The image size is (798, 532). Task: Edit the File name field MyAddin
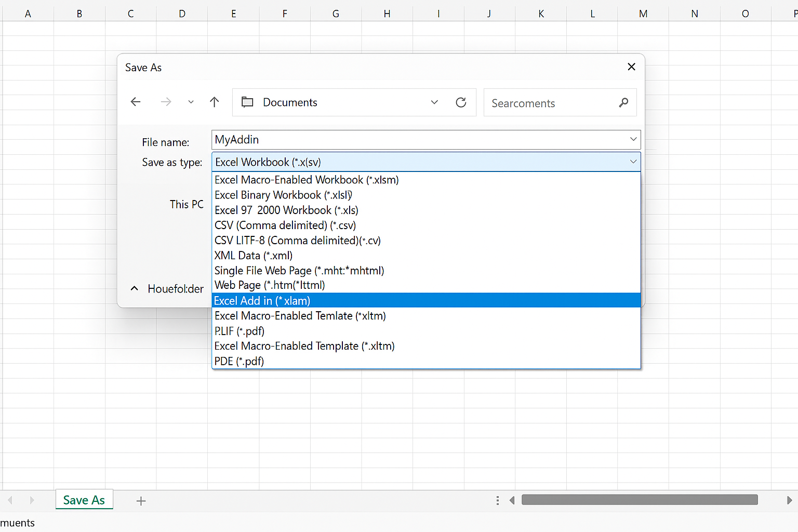point(426,140)
